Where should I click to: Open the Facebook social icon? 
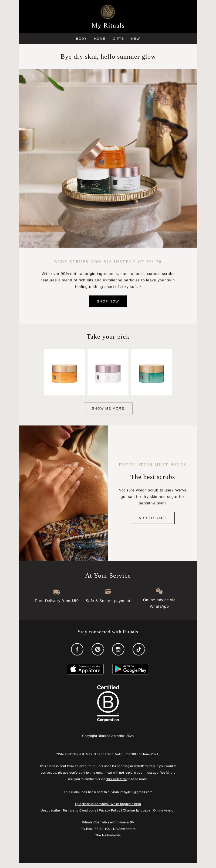click(77, 649)
